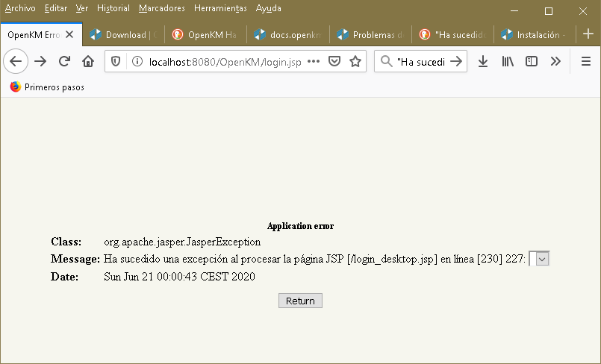Reload the current page
The image size is (601, 364).
coord(64,61)
